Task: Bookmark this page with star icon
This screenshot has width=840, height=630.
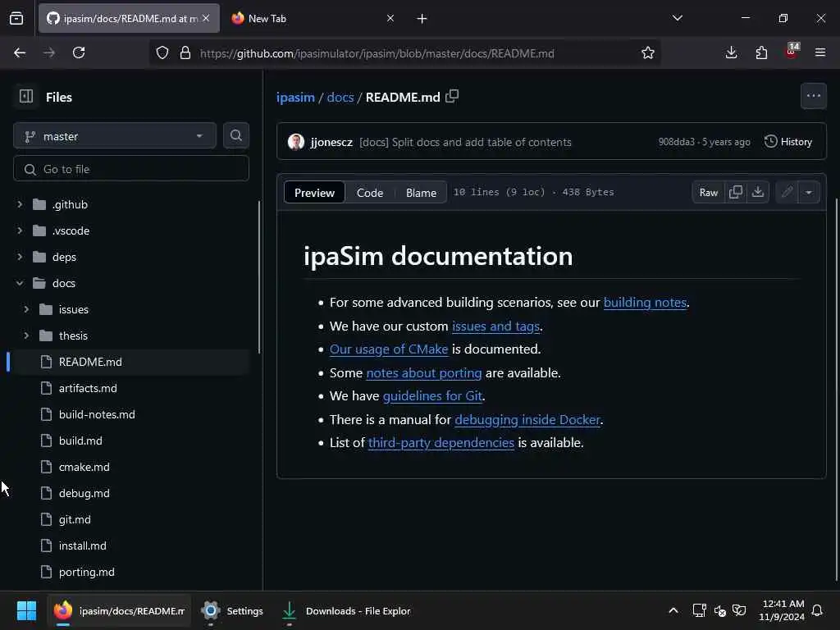Action: coord(648,52)
